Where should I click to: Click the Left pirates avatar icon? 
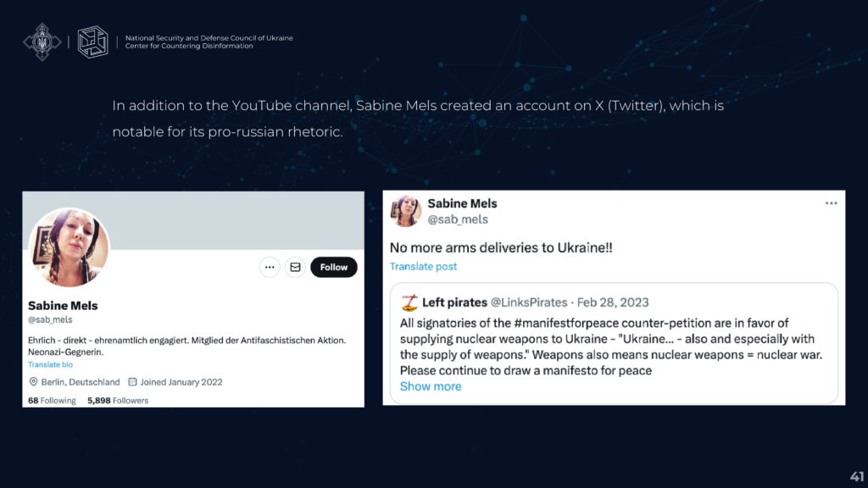409,302
